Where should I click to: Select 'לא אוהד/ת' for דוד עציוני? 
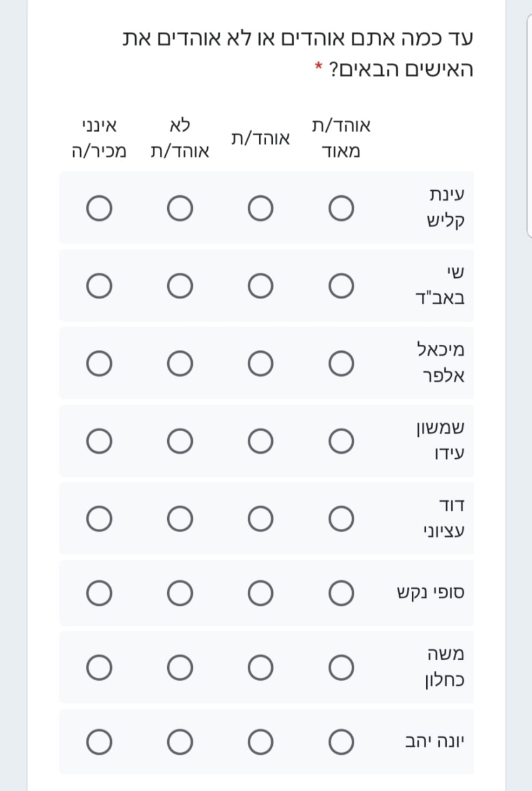[180, 518]
